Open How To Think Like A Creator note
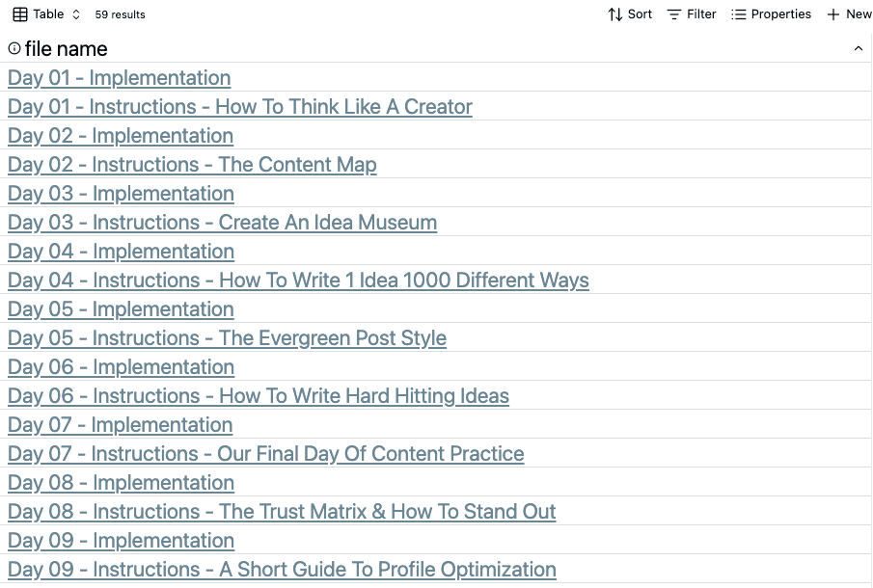Viewport: 873px width, 588px height. (x=240, y=107)
